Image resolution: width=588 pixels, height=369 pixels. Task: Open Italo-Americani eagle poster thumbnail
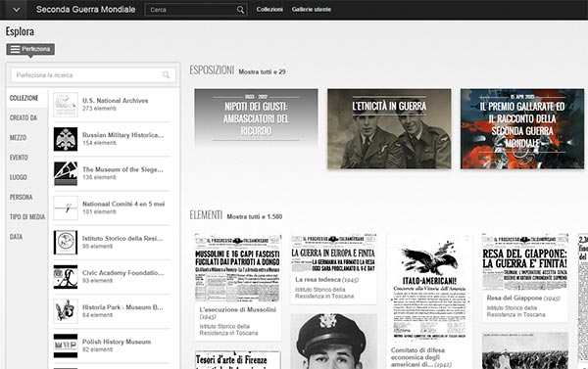(430, 288)
